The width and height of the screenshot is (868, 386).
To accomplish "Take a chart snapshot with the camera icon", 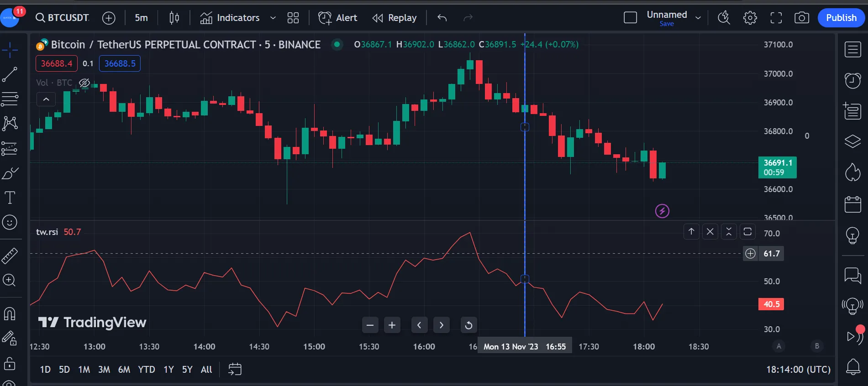I will tap(802, 18).
